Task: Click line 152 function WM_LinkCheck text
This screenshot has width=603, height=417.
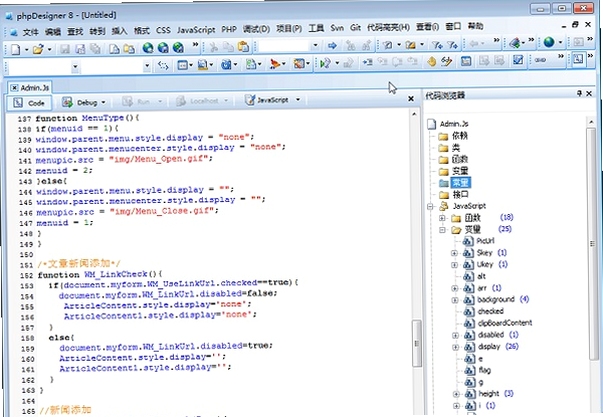Action: pos(100,274)
